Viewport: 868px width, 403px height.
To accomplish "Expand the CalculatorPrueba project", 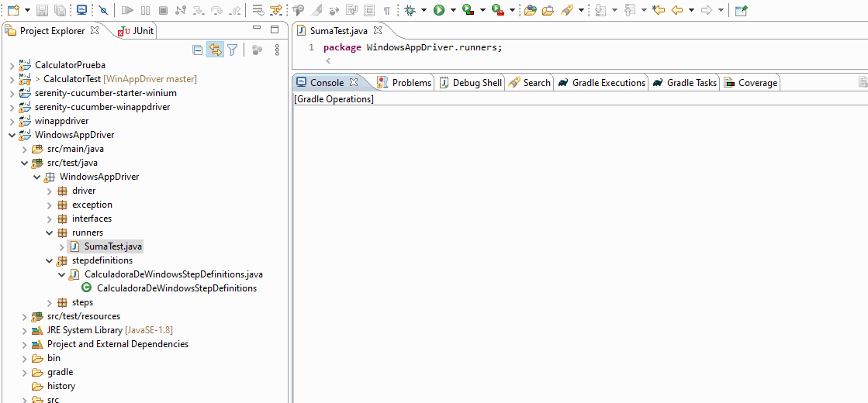I will click(x=12, y=65).
